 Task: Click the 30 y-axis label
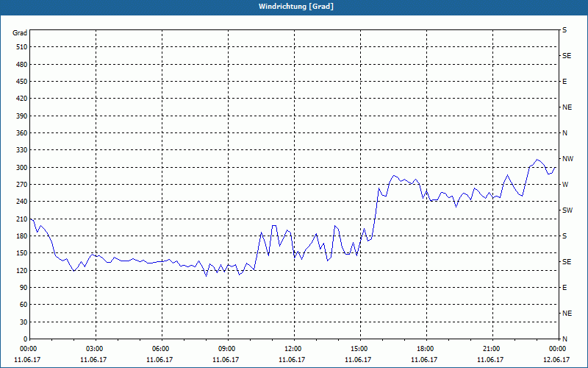tap(24, 322)
